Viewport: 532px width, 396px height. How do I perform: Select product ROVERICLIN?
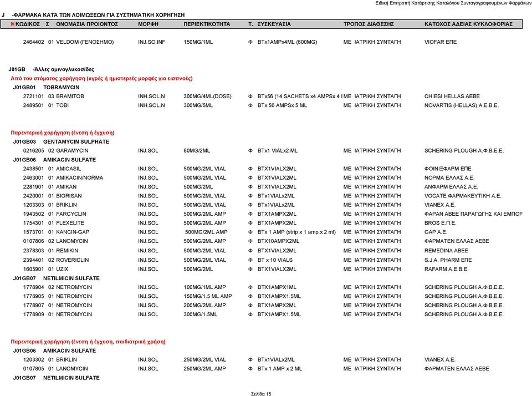(72, 260)
